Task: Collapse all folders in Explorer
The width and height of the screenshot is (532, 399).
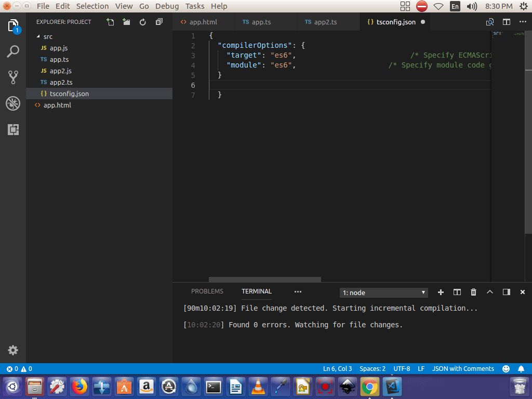Action: coord(159,22)
